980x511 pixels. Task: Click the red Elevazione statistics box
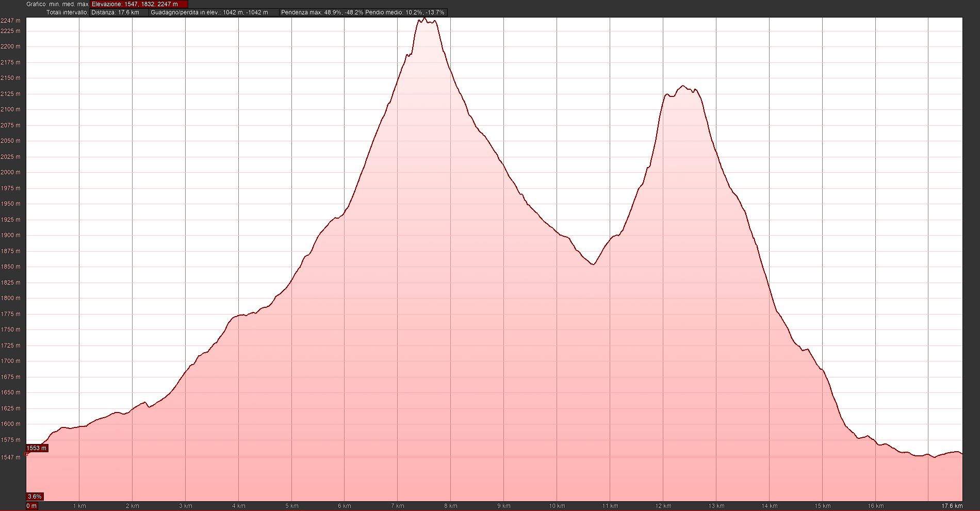click(139, 4)
